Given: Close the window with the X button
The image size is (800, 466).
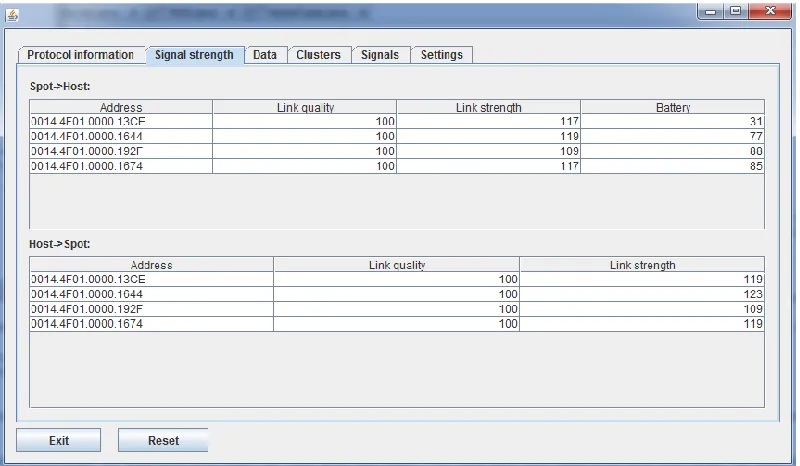Looking at the screenshot, I should (x=770, y=11).
